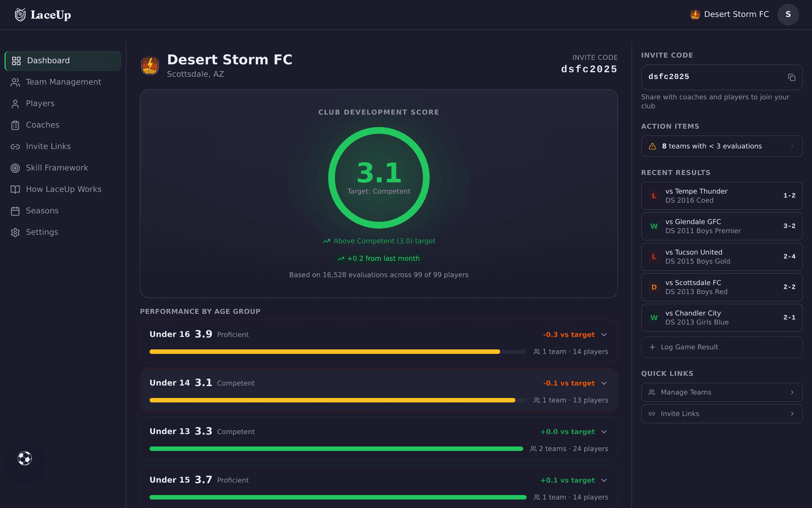The width and height of the screenshot is (812, 508).
Task: Click the link icon in Quick Links Invite Links
Action: point(652,414)
